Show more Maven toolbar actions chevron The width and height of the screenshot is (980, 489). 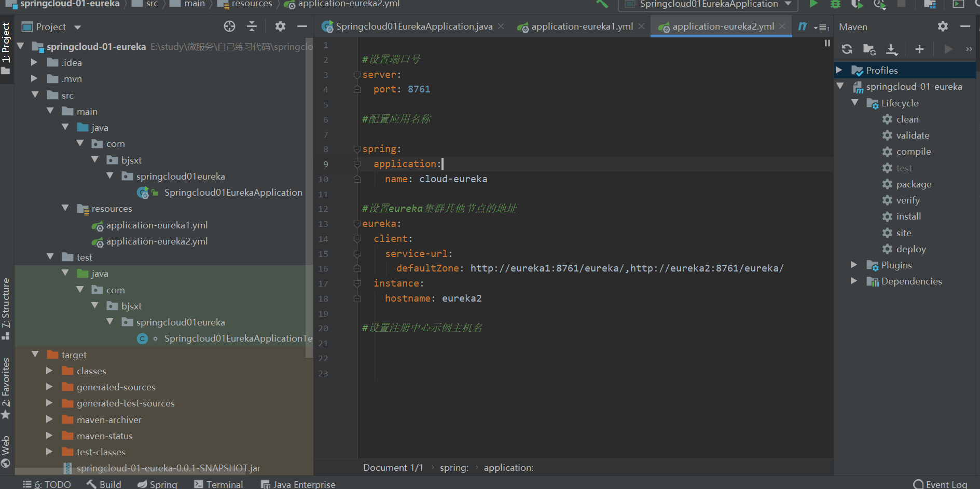click(x=969, y=49)
